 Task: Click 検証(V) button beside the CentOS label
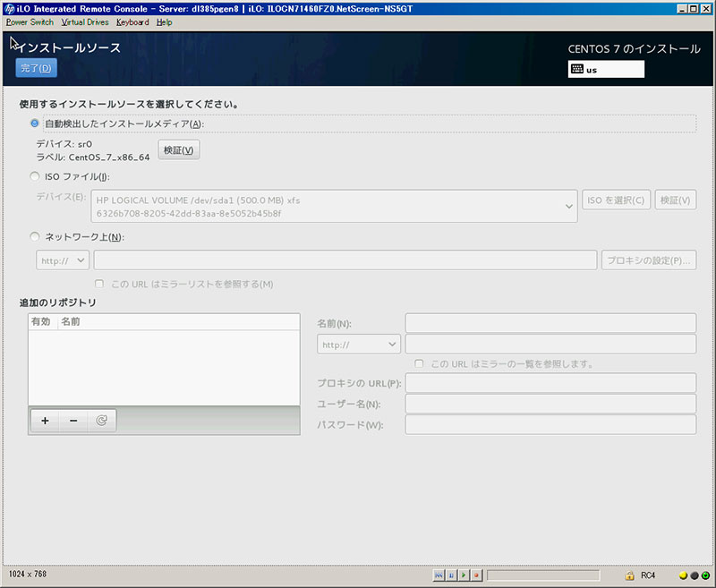(178, 150)
